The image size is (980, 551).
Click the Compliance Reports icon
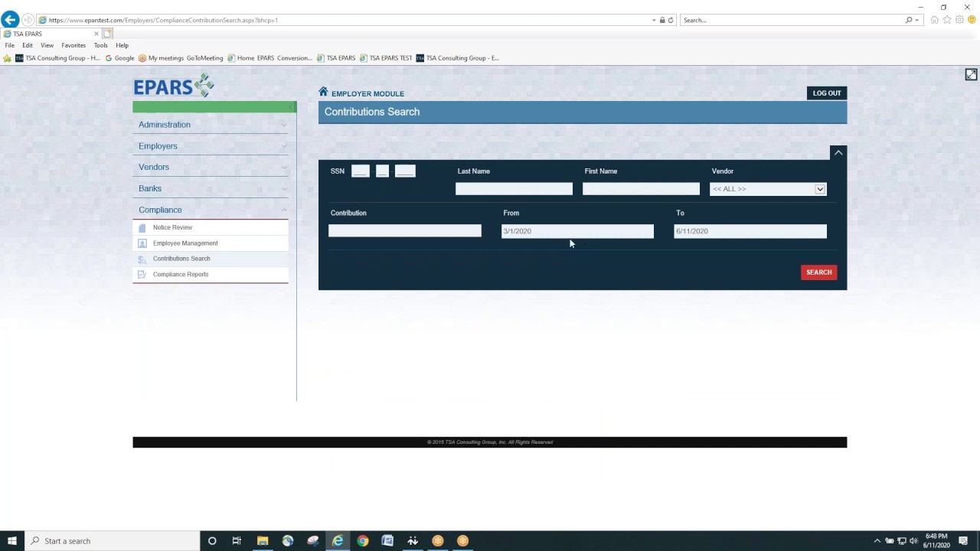pyautogui.click(x=142, y=274)
